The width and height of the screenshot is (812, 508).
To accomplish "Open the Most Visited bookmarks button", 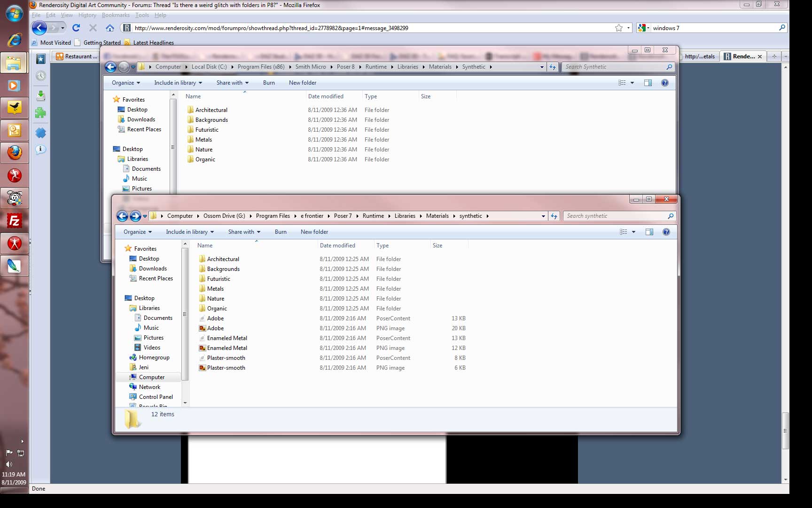I will (51, 42).
